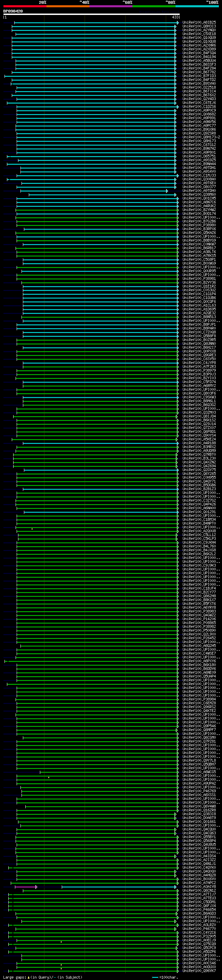Click the purple ~60% legend segment

click(x=111, y=6)
